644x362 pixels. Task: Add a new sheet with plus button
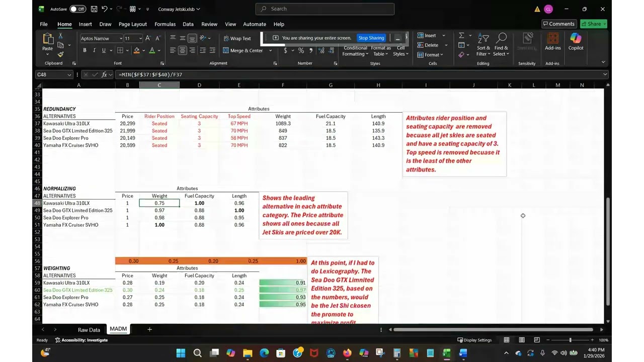click(149, 329)
